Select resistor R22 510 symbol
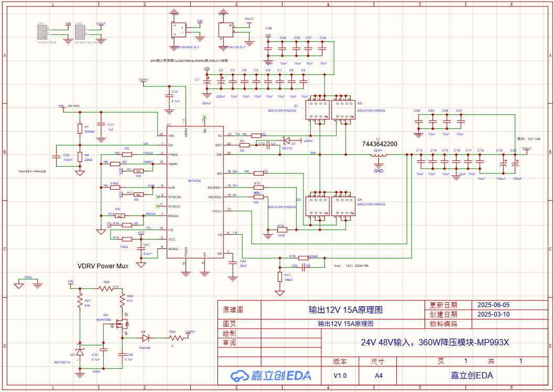This screenshot has width=554, height=392. click(x=106, y=289)
